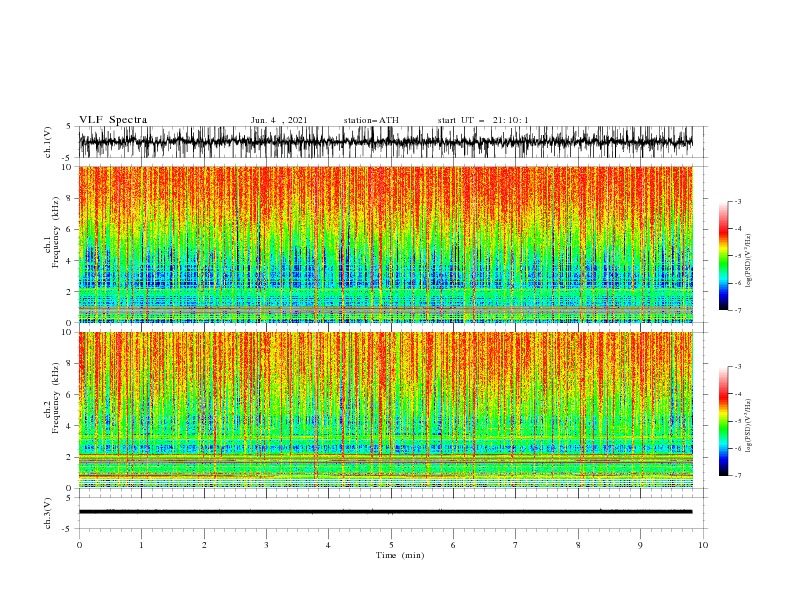
Task: Click the "-4" label on the lower colorbar
Action: tap(738, 394)
